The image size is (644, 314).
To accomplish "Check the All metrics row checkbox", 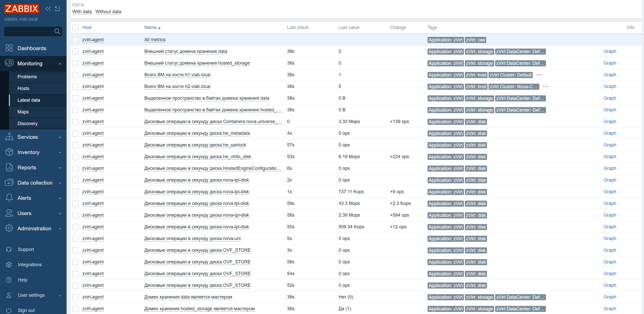I will (75, 40).
